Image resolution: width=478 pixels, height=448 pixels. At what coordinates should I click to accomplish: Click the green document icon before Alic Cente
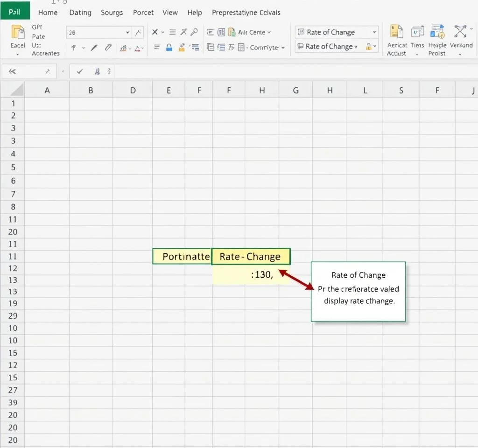click(x=232, y=32)
